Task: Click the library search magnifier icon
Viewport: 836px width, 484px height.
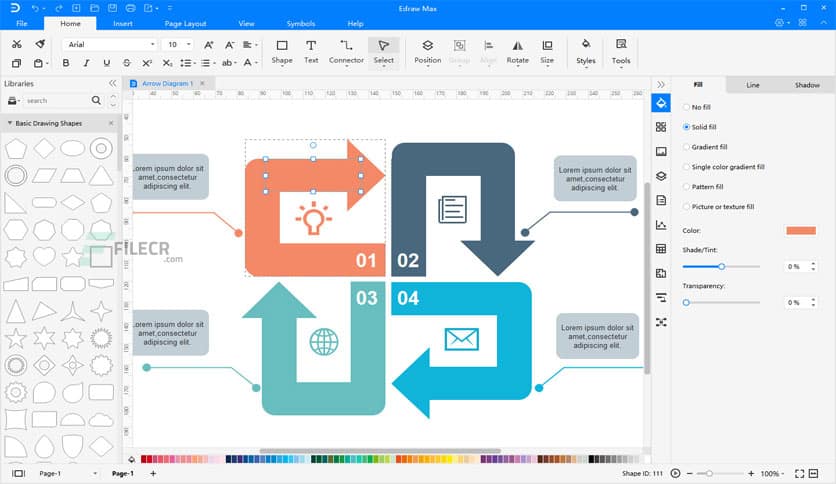Action: click(96, 100)
